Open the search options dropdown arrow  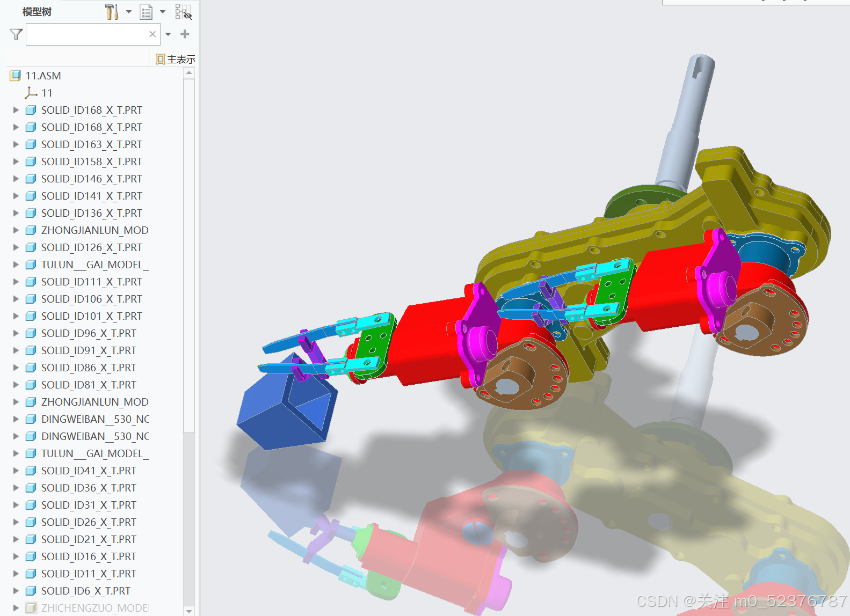(x=168, y=34)
